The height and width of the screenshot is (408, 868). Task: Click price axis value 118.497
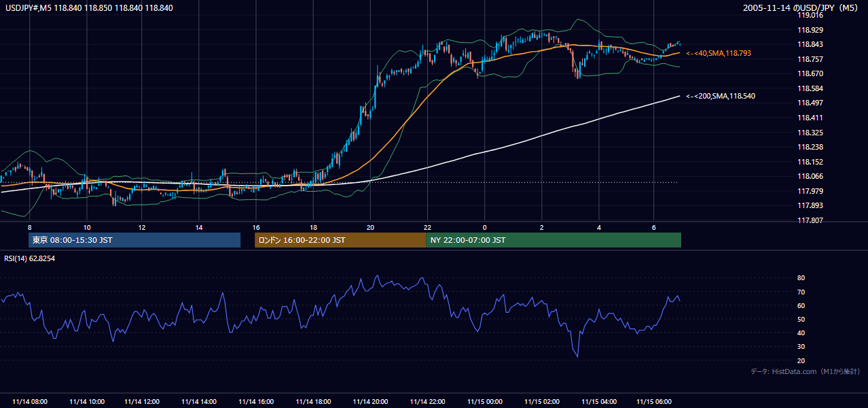pyautogui.click(x=810, y=103)
